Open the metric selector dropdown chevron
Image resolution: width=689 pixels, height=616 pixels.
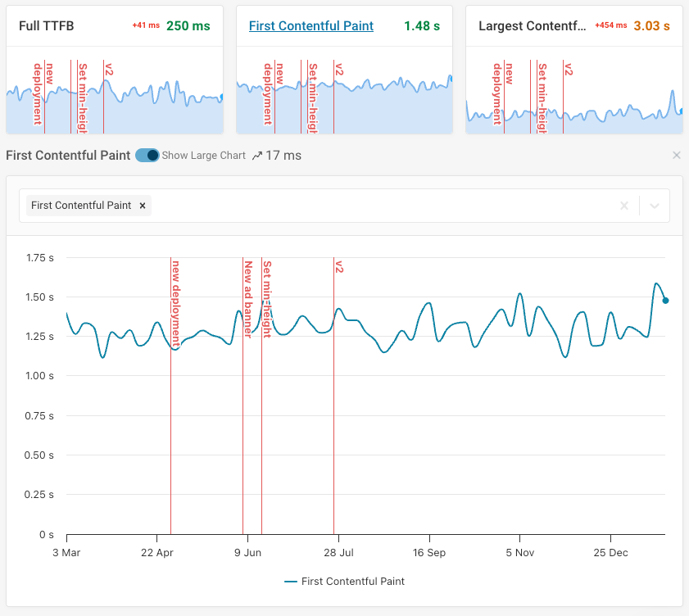click(x=655, y=206)
